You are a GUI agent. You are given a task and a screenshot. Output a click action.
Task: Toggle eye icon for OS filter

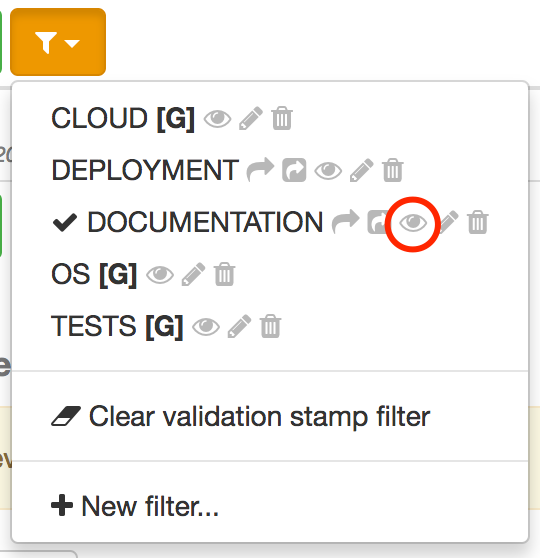pyautogui.click(x=160, y=275)
